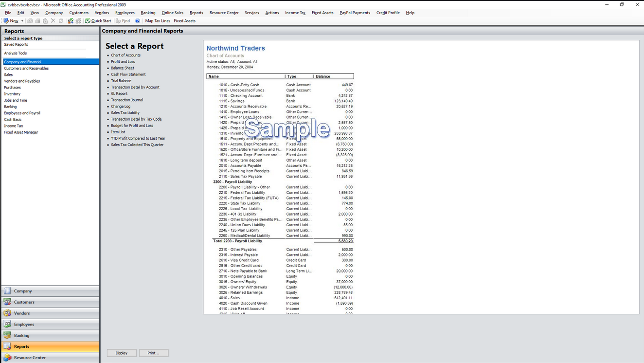644x363 pixels.
Task: Open the Credit Profile menu
Action: pos(388,13)
